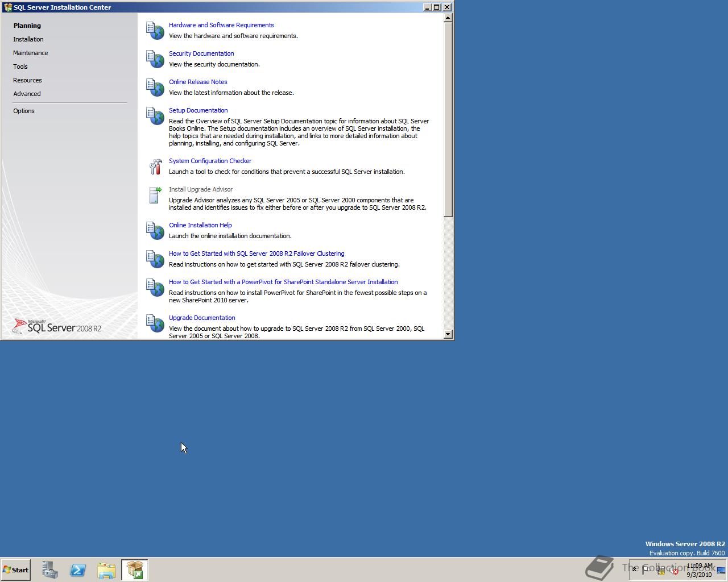Click the Online Release Notes globe icon

pos(155,88)
